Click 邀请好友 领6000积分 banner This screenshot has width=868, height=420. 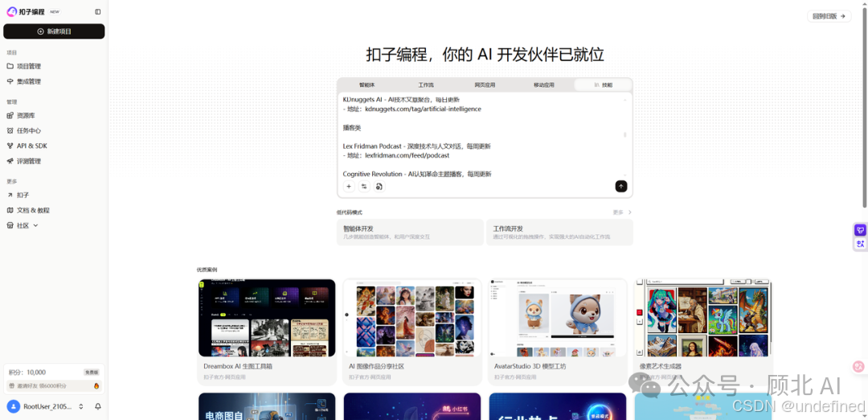(54, 385)
